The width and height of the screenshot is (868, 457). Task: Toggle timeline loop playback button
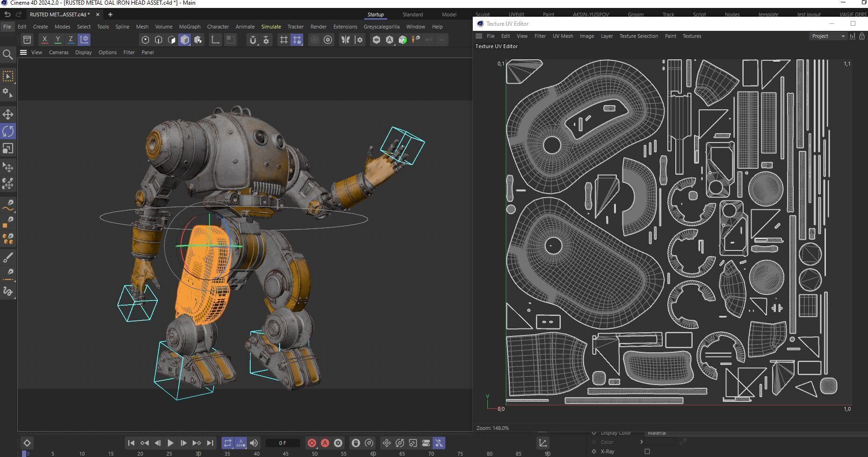pos(227,443)
